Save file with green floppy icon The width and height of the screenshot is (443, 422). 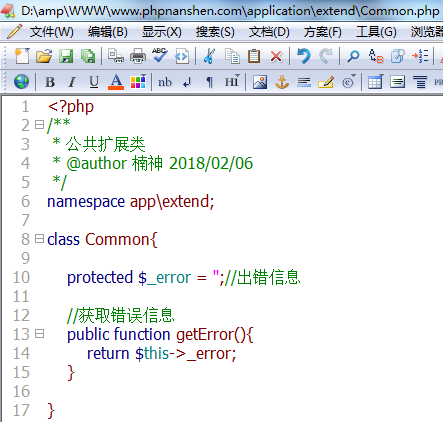click(66, 56)
